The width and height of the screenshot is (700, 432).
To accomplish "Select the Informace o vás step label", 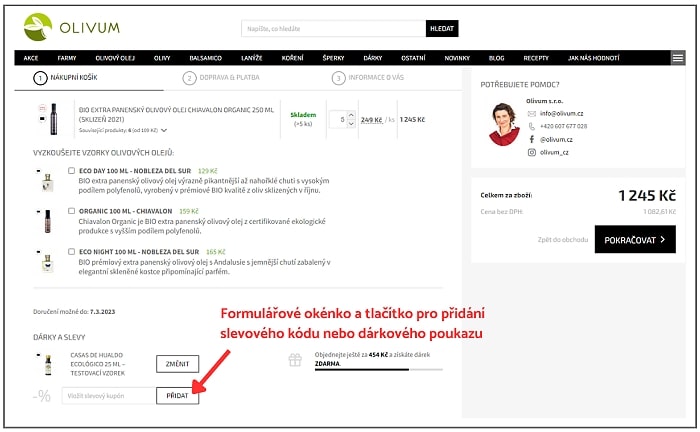I will [376, 77].
